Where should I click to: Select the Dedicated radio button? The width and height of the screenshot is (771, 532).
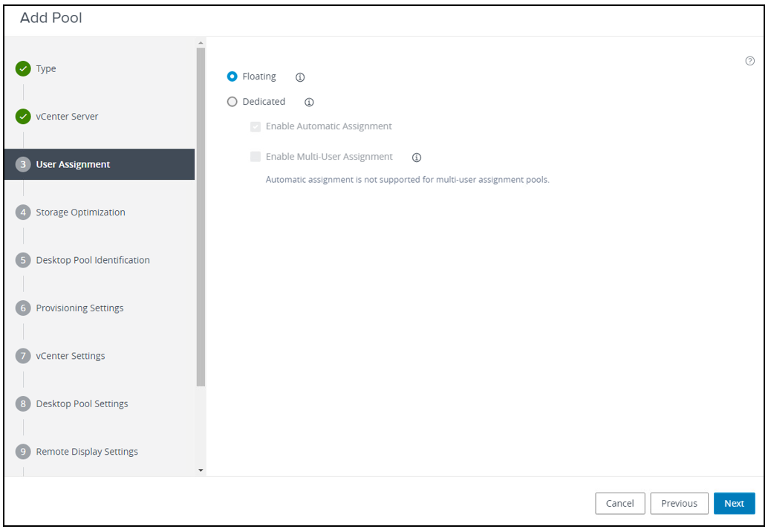tap(232, 102)
